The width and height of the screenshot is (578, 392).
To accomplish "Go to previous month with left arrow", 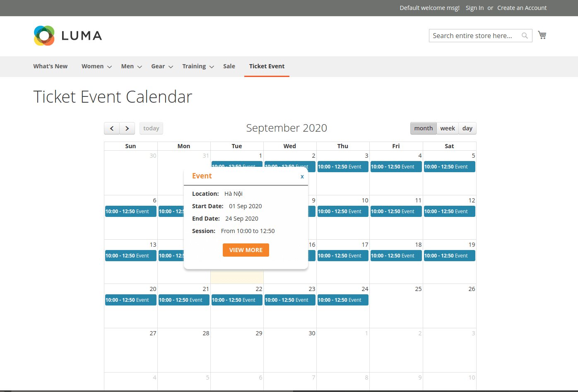I will tap(112, 128).
